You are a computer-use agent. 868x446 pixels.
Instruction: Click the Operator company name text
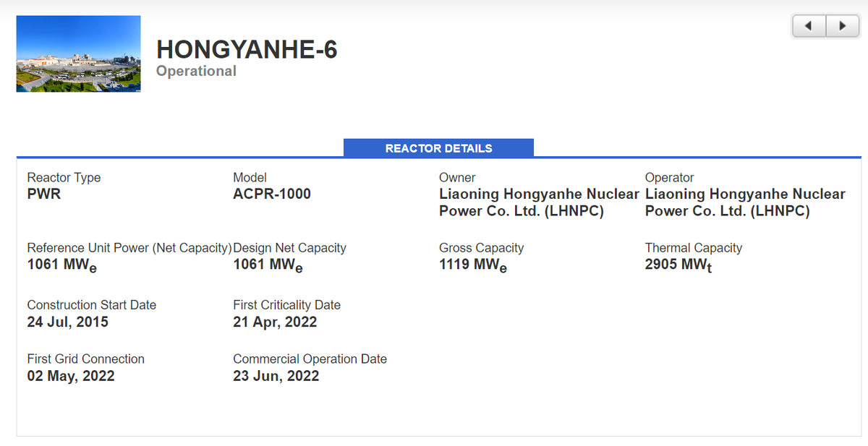744,202
